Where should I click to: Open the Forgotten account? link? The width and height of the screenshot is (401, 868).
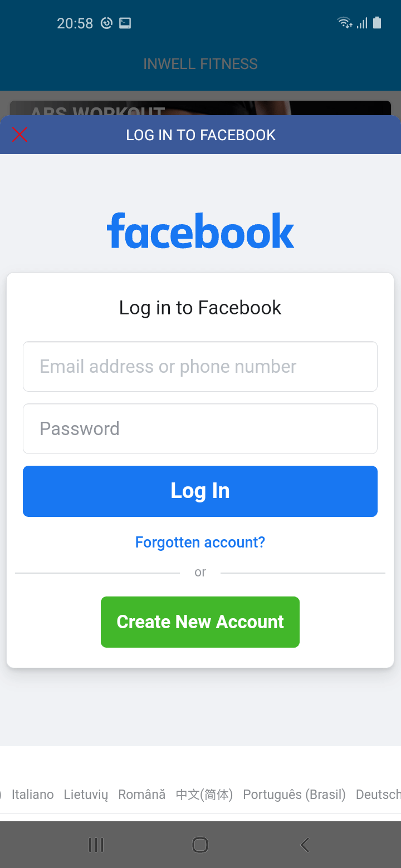[200, 542]
